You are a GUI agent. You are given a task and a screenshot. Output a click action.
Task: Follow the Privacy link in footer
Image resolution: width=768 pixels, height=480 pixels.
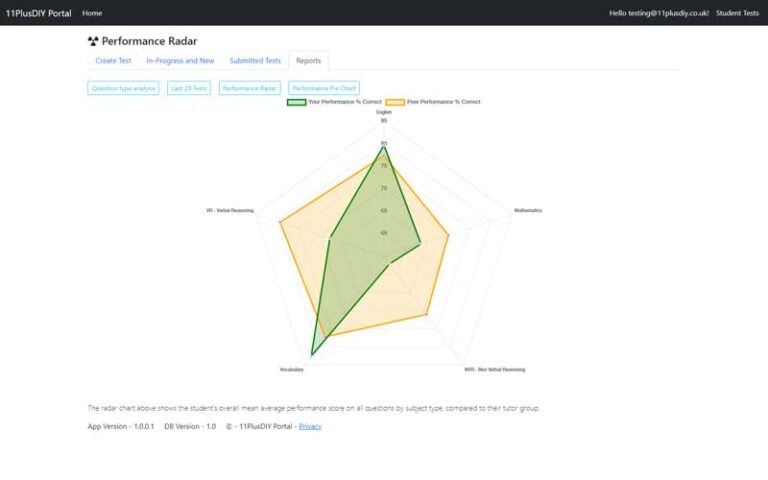[310, 426]
